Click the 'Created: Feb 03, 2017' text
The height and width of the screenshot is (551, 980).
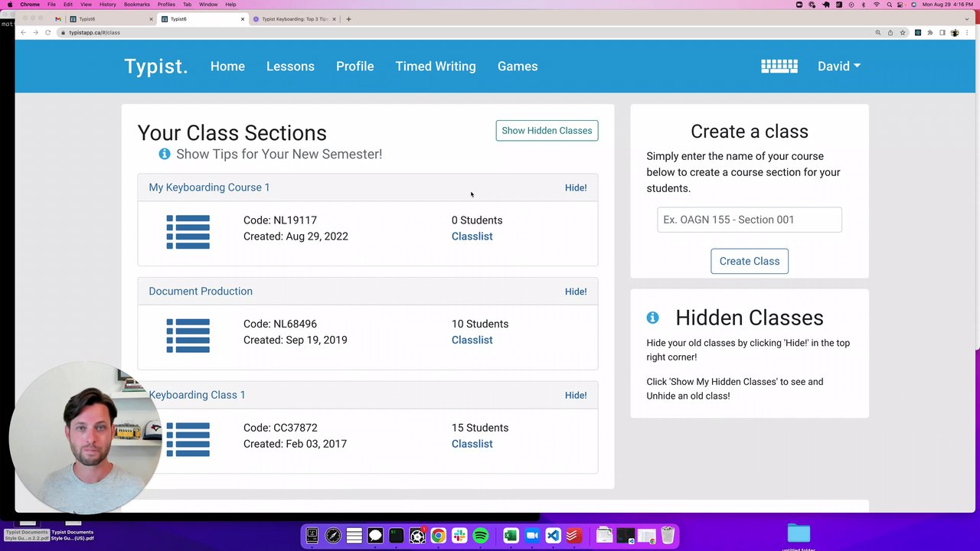(295, 444)
